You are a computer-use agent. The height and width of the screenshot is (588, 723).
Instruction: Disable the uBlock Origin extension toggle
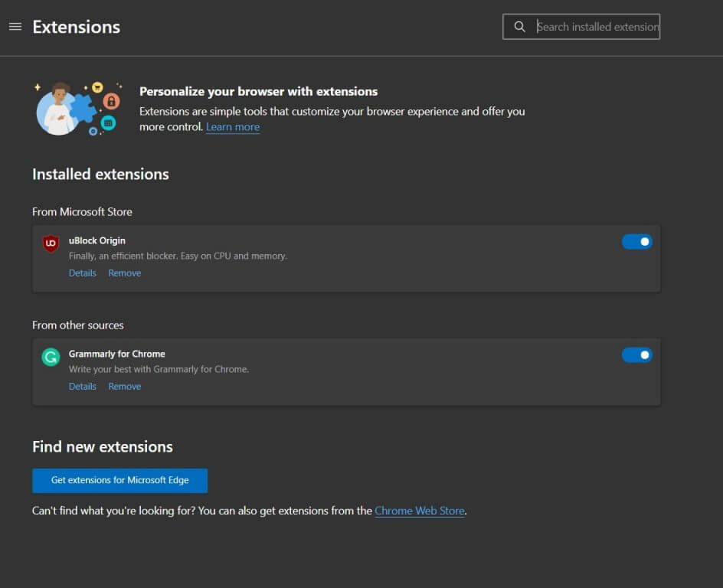(636, 241)
